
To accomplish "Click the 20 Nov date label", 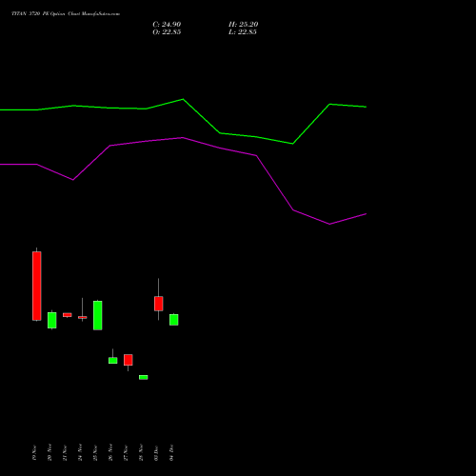I will [50, 452].
